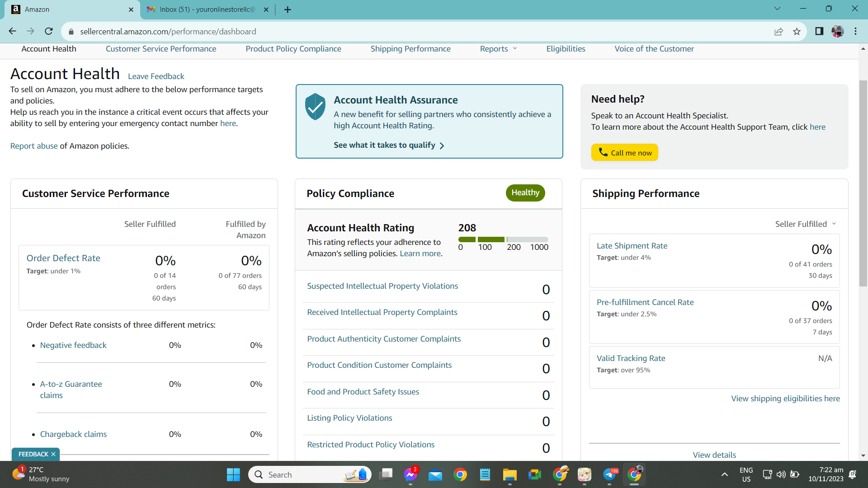
Task: Switch to the Account Health tab
Action: [49, 49]
